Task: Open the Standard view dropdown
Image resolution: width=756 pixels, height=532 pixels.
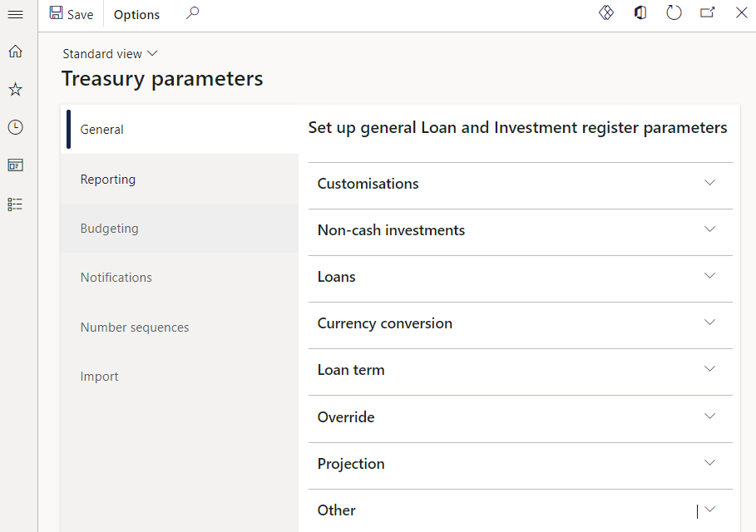Action: click(110, 54)
